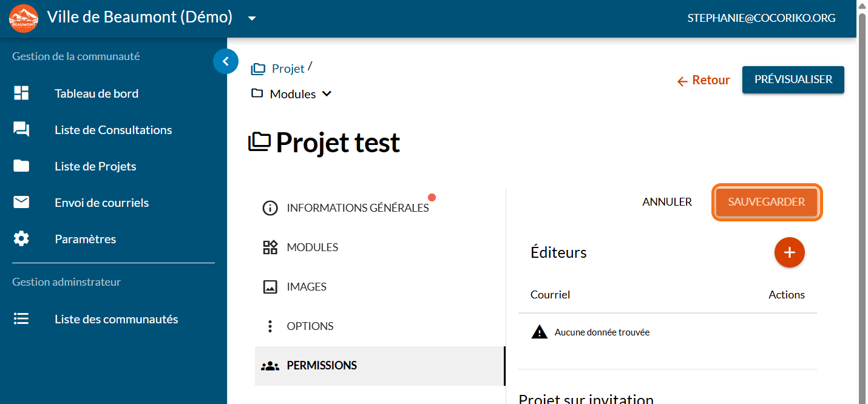
Task: Click the Liste des communautés list icon
Action: tap(21, 319)
